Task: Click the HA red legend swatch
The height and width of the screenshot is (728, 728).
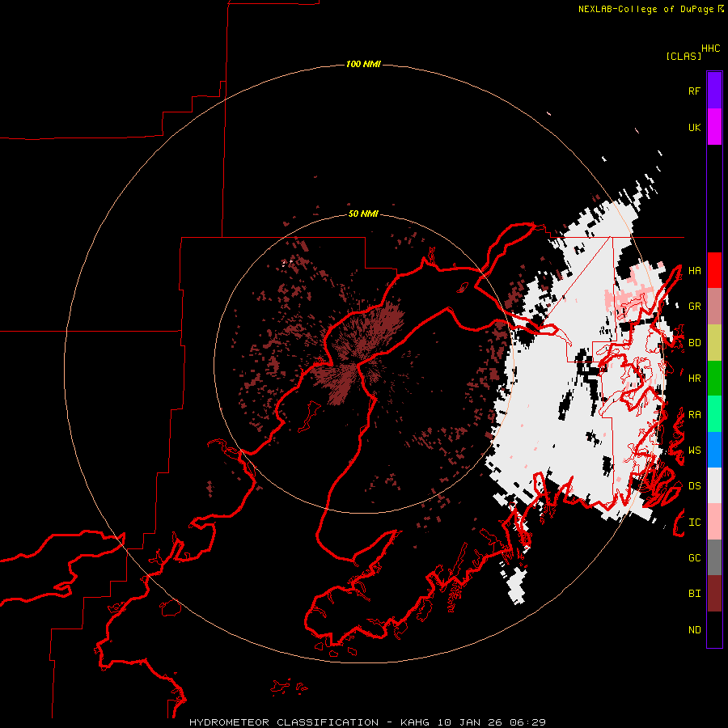Action: (714, 269)
